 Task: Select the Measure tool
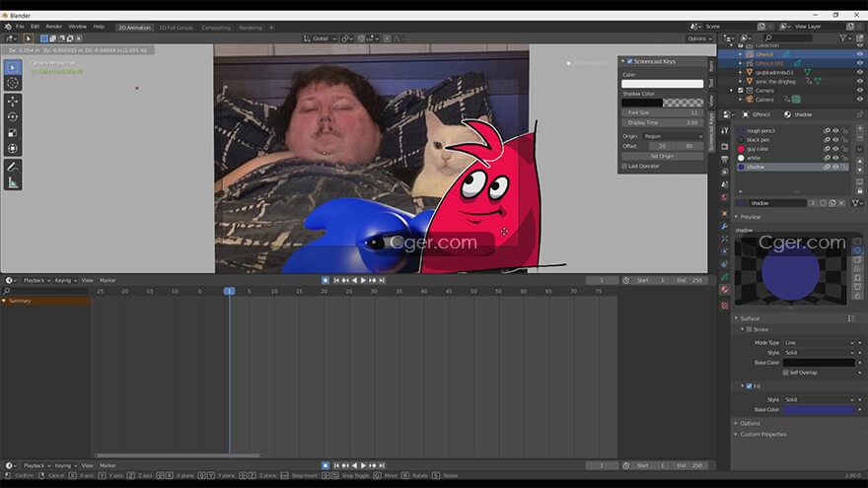click(x=13, y=182)
